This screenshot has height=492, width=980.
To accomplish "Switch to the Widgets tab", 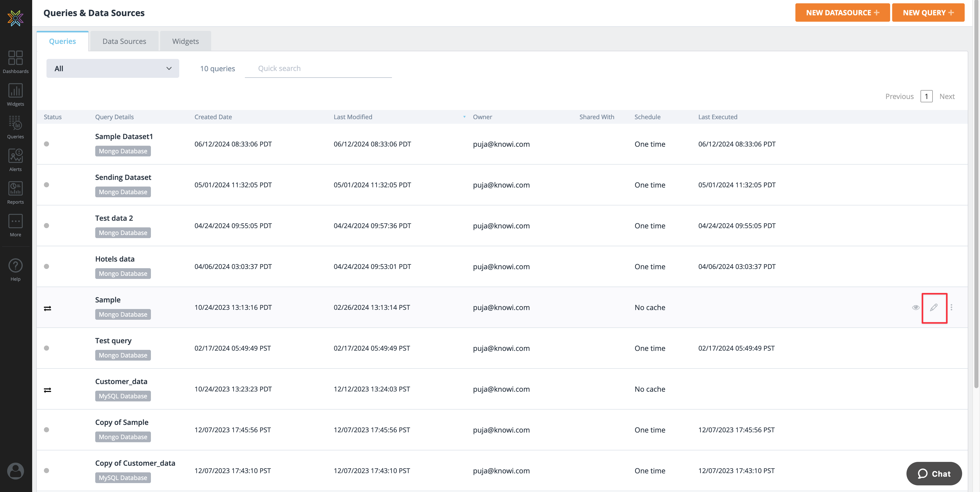I will pyautogui.click(x=185, y=41).
